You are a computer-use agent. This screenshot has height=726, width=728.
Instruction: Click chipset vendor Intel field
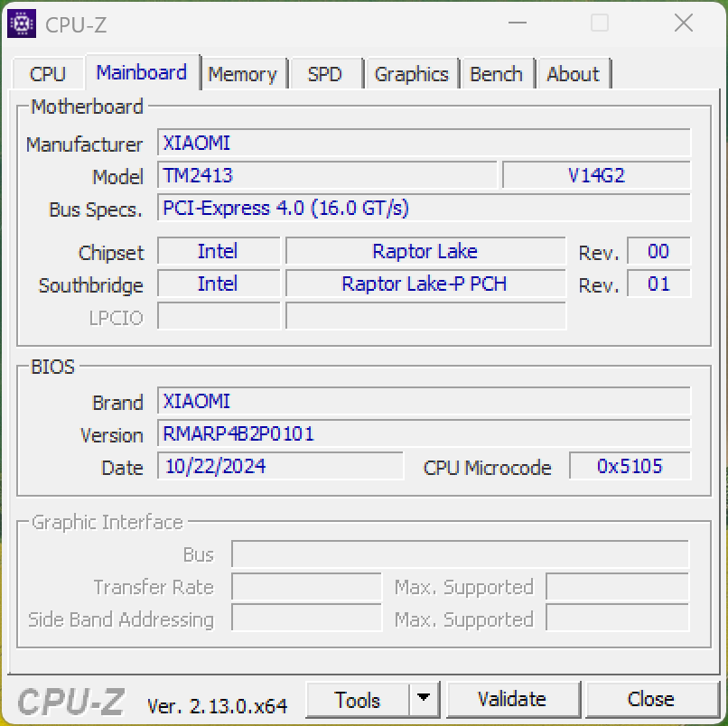219,251
